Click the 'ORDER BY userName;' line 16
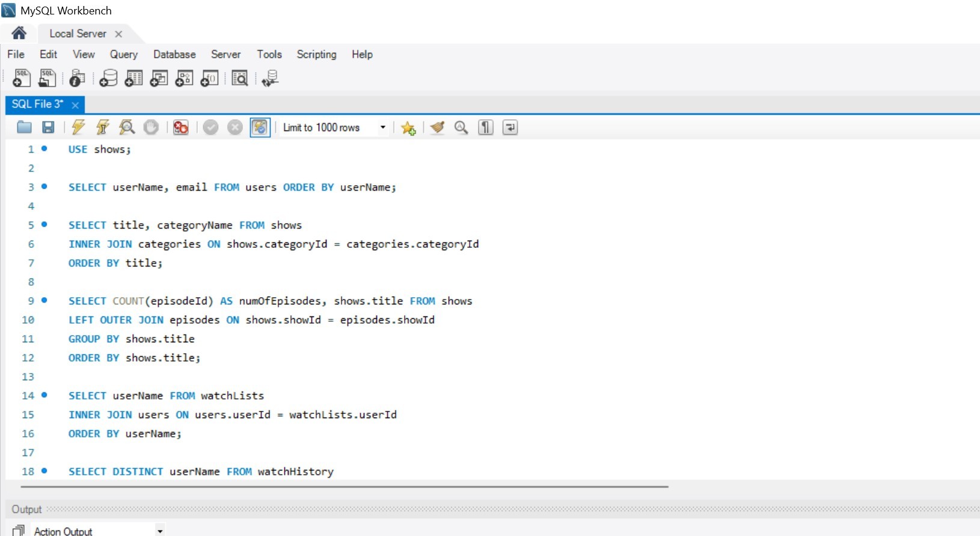Image resolution: width=980 pixels, height=536 pixels. pos(124,434)
